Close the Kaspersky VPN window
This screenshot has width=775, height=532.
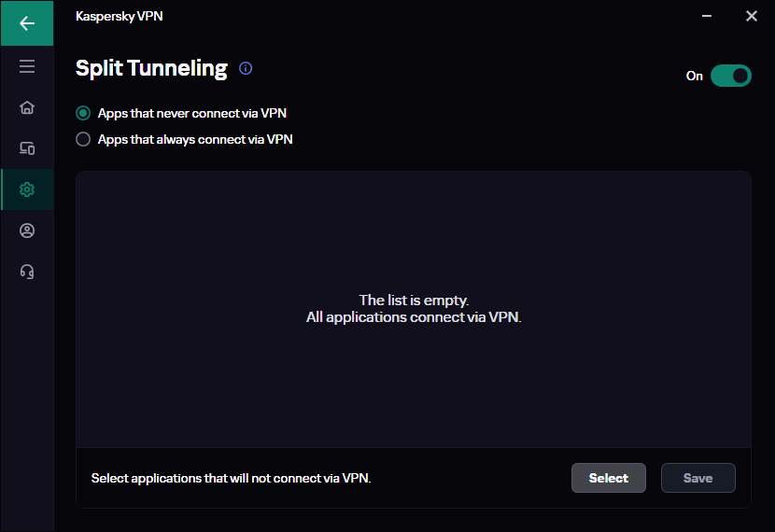pyautogui.click(x=751, y=16)
